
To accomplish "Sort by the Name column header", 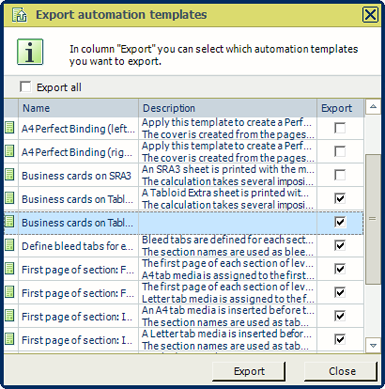I will tap(78, 108).
